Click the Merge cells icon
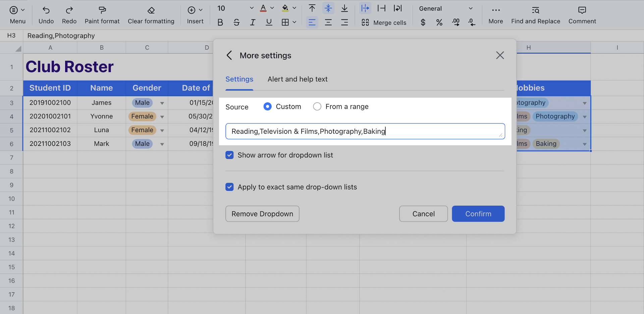 pos(365,22)
